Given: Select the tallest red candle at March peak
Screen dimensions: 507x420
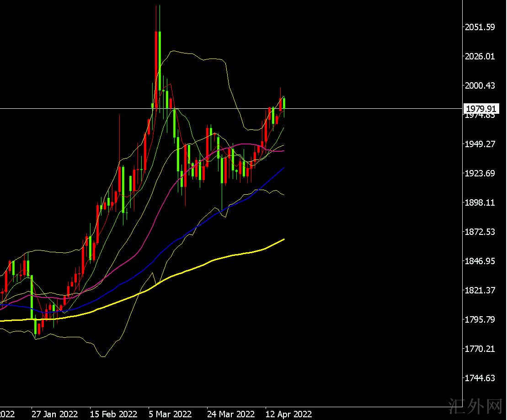Looking at the screenshot, I should [x=156, y=69].
